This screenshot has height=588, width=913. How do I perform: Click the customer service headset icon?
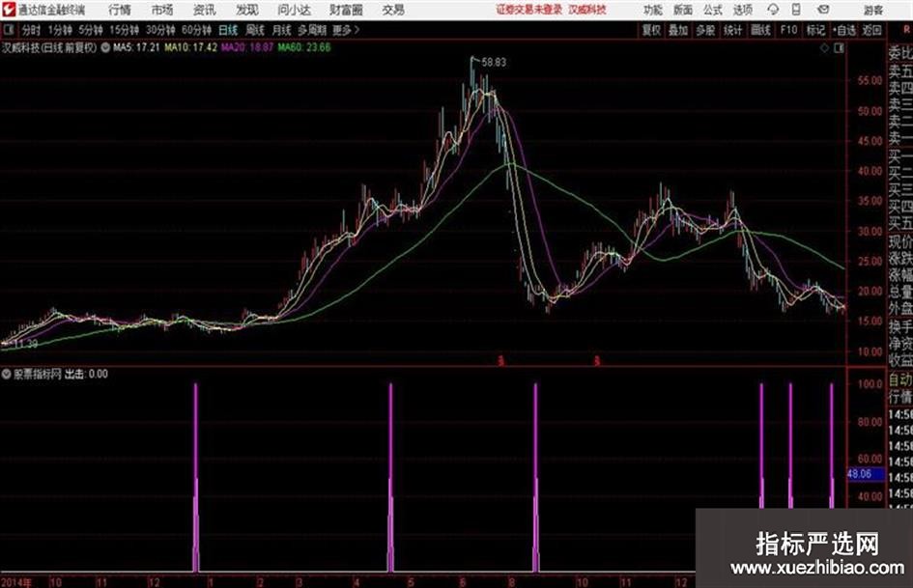coord(773,10)
